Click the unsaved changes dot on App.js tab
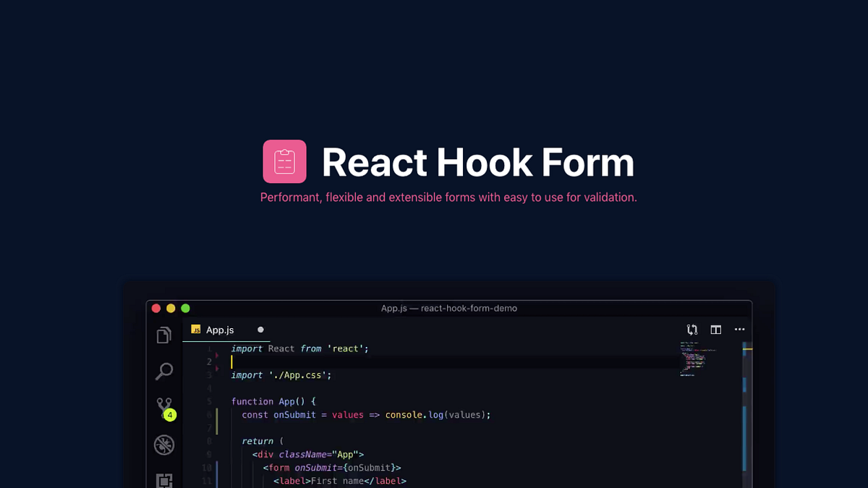 tap(260, 330)
